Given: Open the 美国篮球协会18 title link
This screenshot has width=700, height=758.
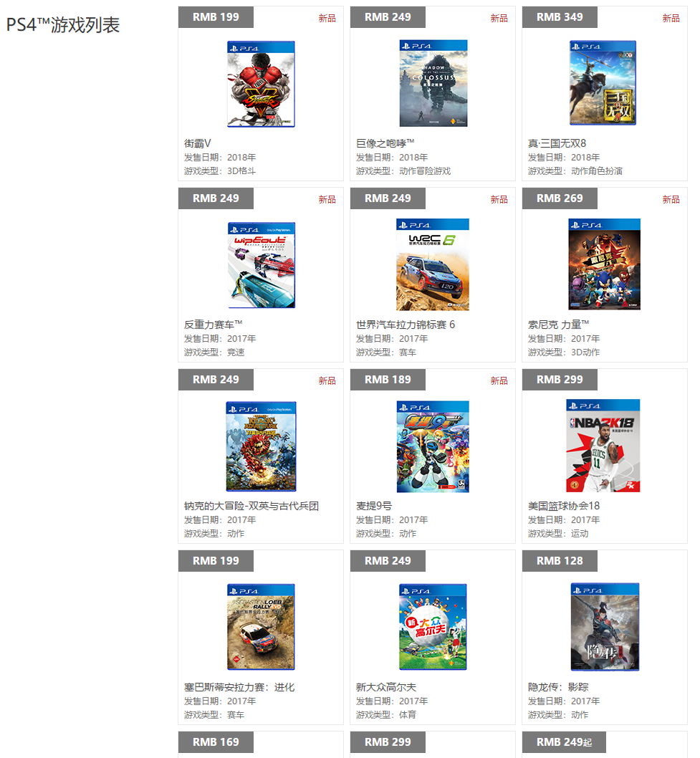Looking at the screenshot, I should click(x=564, y=506).
